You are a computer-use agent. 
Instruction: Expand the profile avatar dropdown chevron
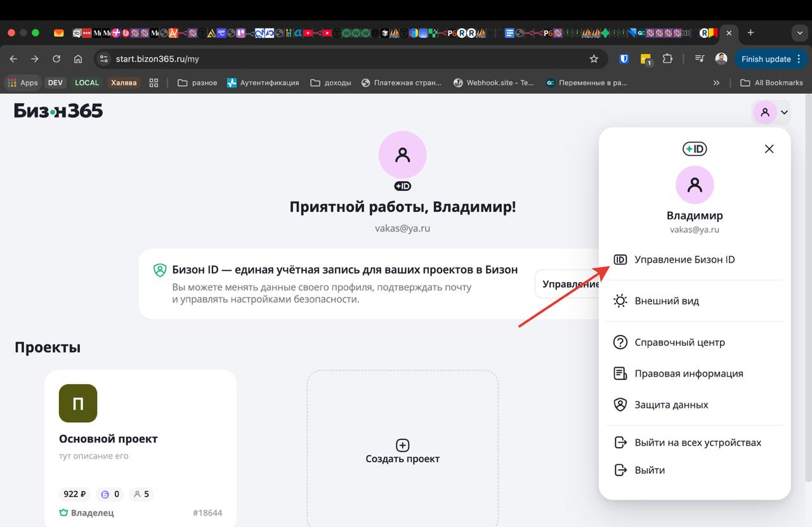[785, 113]
